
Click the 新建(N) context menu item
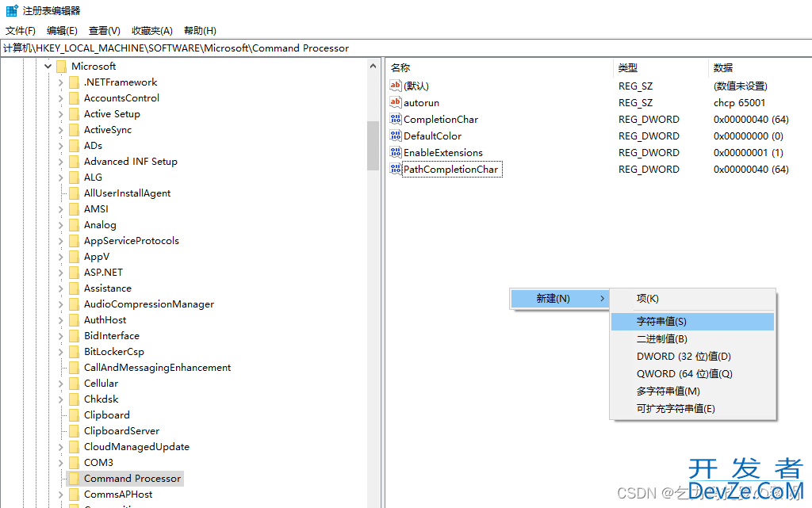(x=559, y=299)
